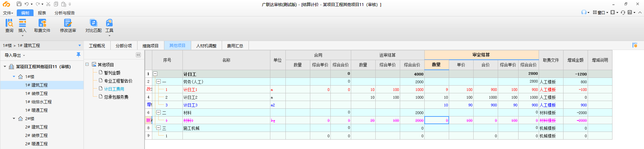
Task: Select 暂列金额 in the item tree
Action: point(112,73)
